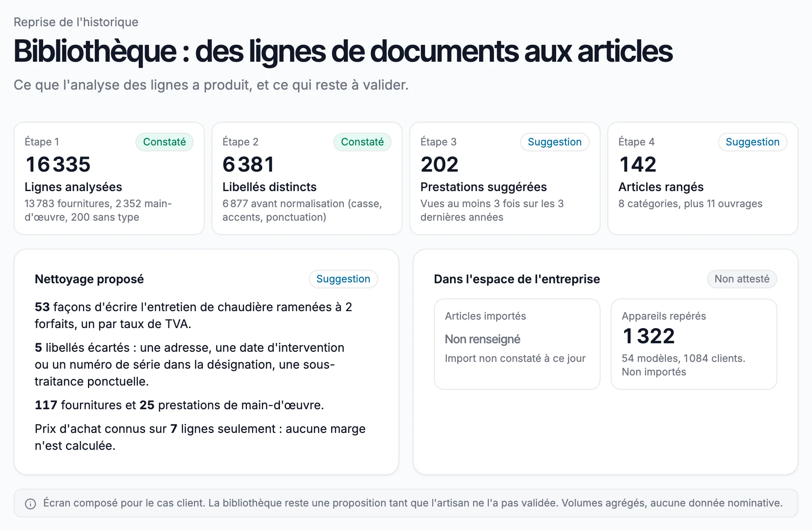The height and width of the screenshot is (531, 812).
Task: Click the Prix d'achat connus paragraph
Action: (200, 437)
